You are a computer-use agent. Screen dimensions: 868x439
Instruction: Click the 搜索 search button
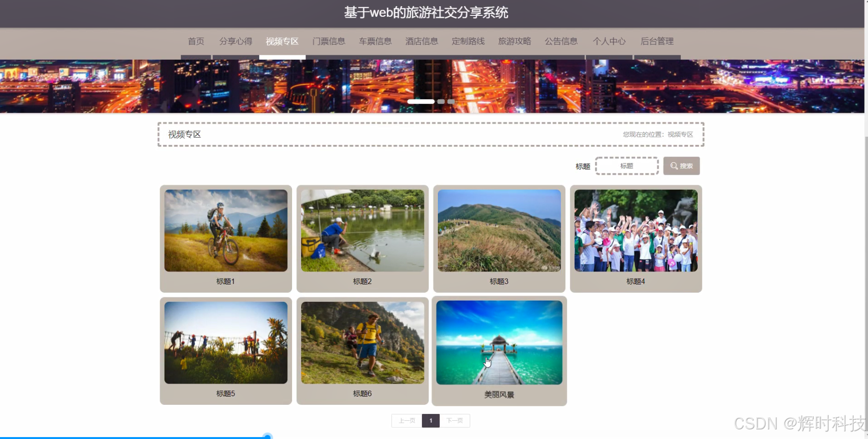681,166
